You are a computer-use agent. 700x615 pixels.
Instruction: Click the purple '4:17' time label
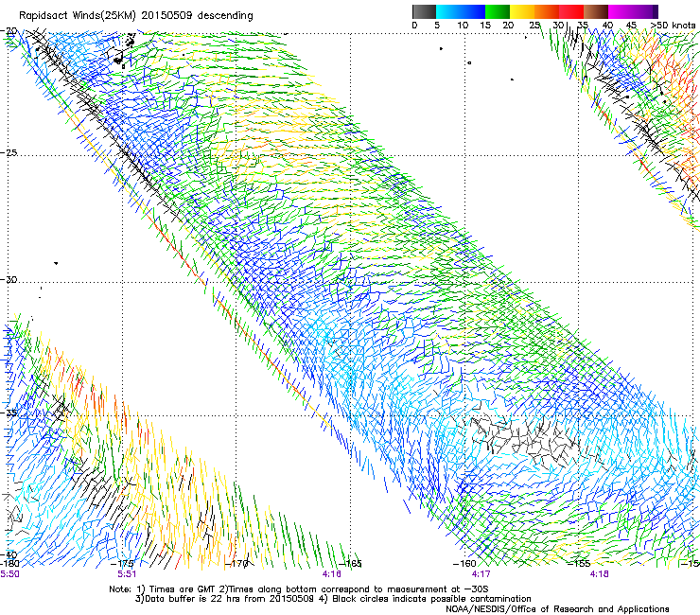(x=481, y=574)
